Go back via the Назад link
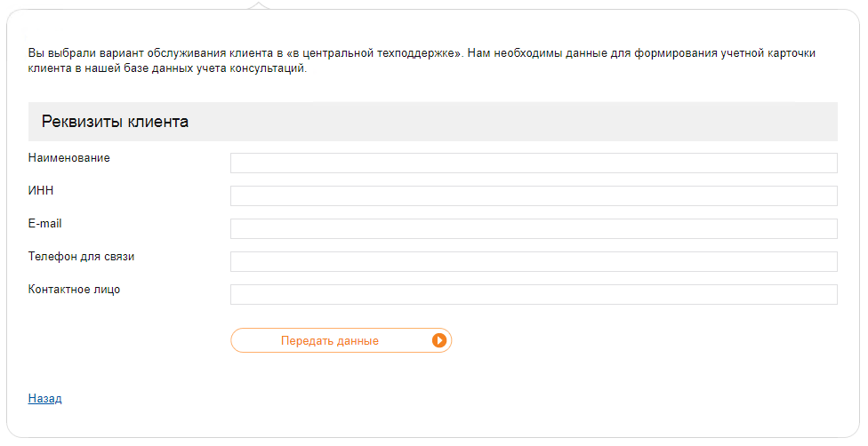The width and height of the screenshot is (868, 446). coord(44,398)
